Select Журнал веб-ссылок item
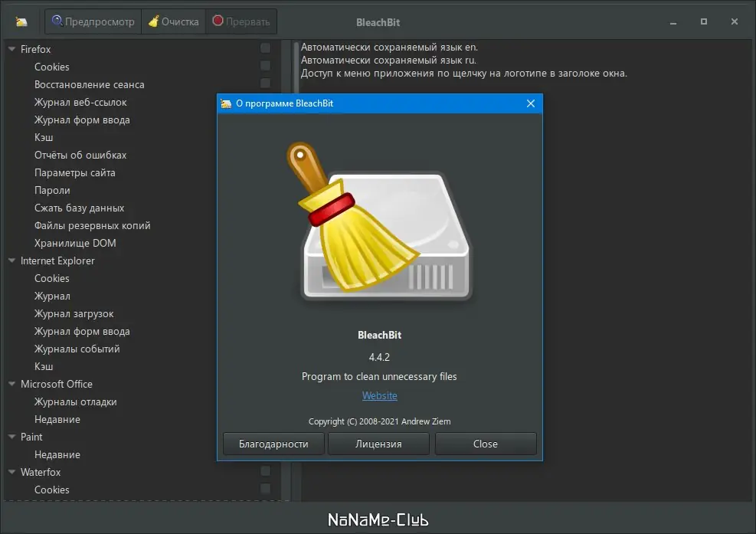Viewport: 756px width, 534px height. point(80,102)
